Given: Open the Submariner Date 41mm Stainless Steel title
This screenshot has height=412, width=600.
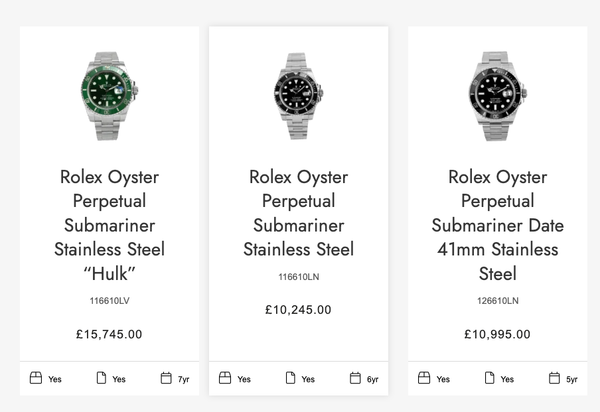Looking at the screenshot, I should coord(497,225).
